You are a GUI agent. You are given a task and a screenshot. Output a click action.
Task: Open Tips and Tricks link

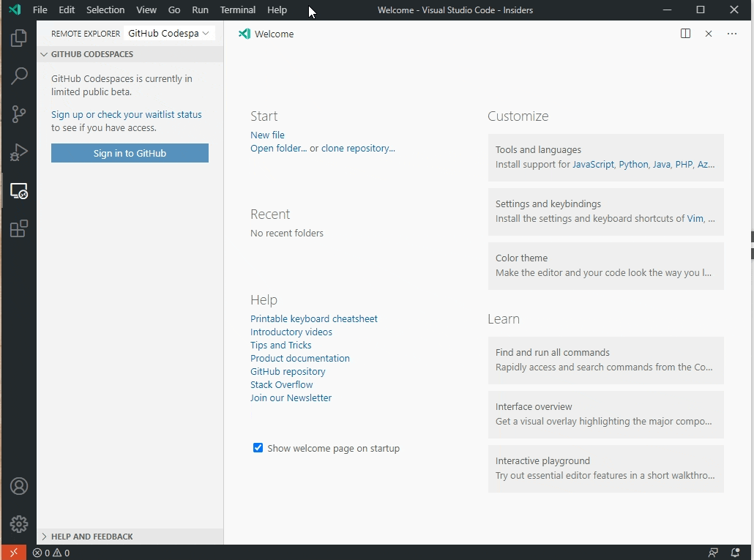(281, 345)
